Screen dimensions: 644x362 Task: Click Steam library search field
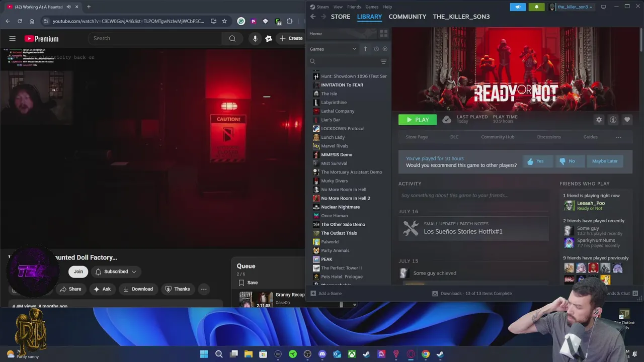(x=347, y=61)
